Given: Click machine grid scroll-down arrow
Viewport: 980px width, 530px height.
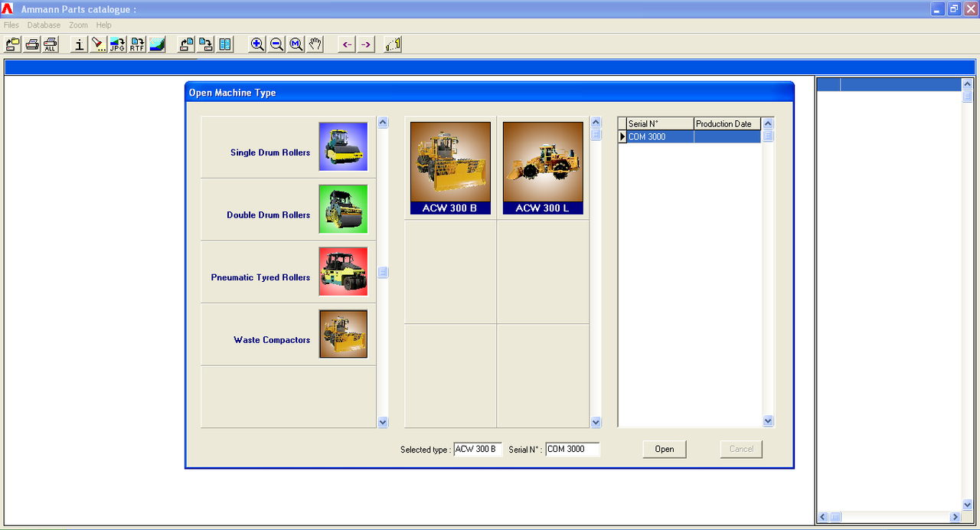Looking at the screenshot, I should click(596, 422).
